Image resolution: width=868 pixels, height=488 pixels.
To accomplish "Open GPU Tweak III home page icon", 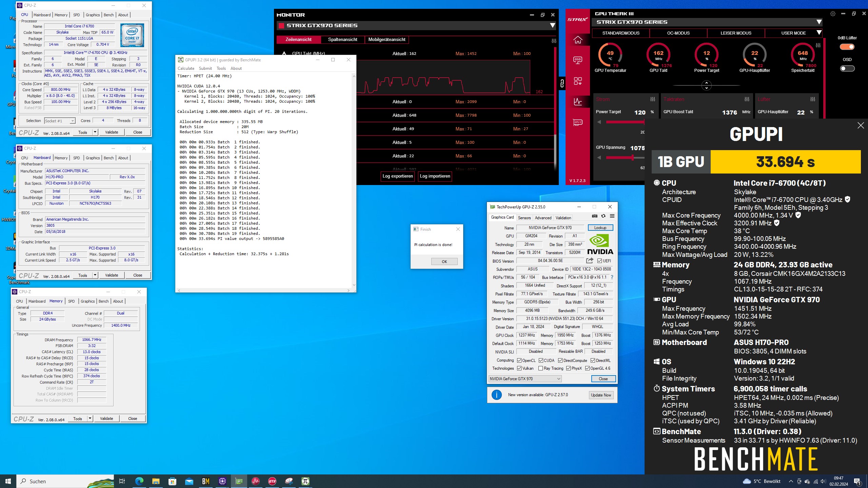I will click(x=578, y=40).
